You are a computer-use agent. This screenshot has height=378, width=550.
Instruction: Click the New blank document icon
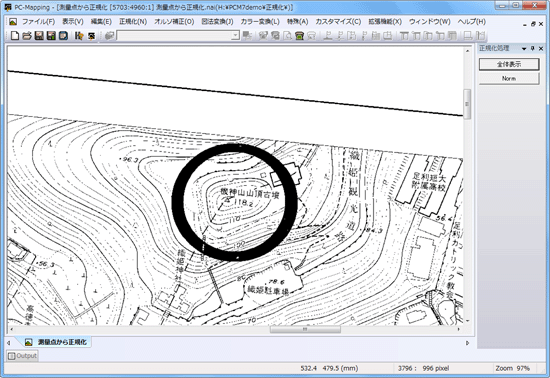coord(15,36)
